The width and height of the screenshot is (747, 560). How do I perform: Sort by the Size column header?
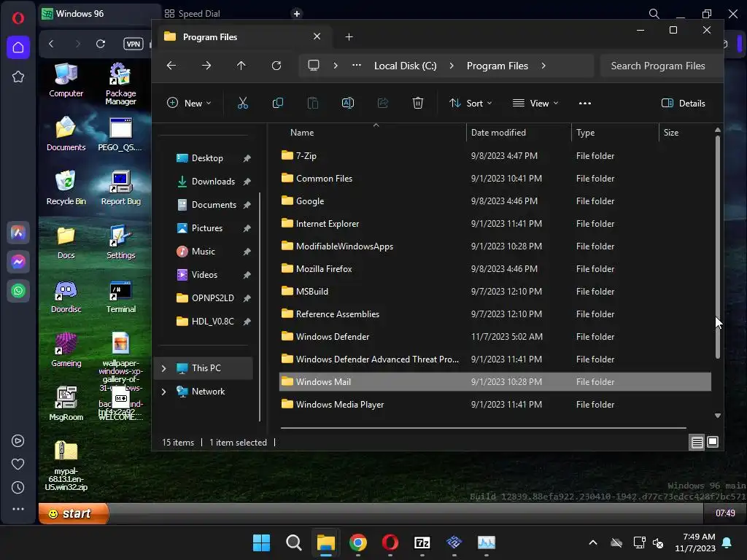(x=671, y=133)
